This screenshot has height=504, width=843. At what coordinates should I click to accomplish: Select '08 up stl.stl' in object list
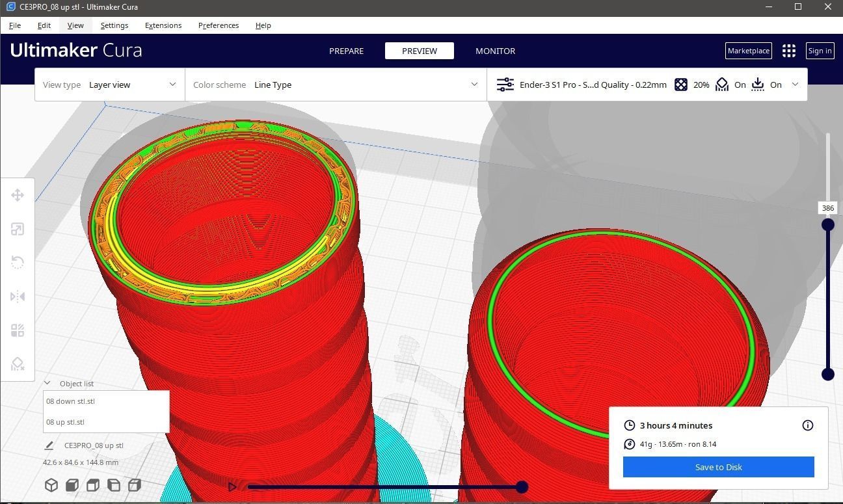[x=106, y=422]
